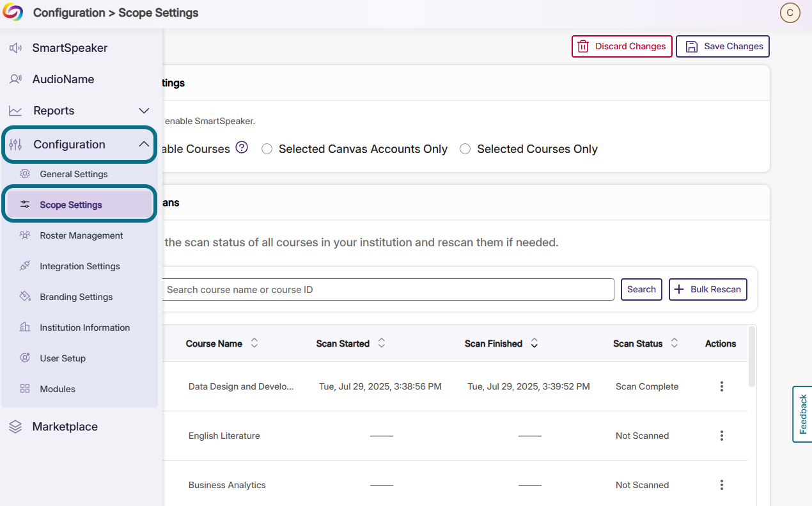
Task: Click the colorful app logo icon
Action: point(13,13)
